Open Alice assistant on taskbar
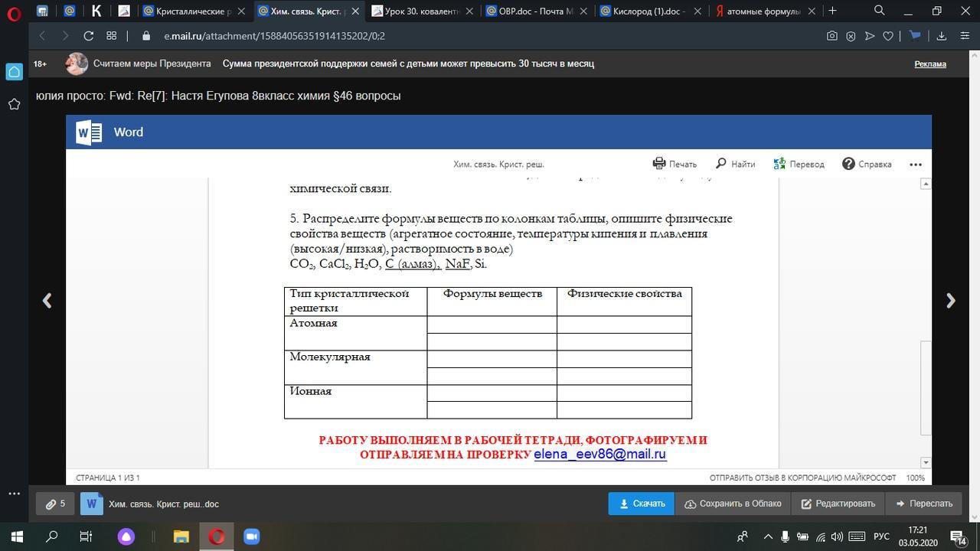Image resolution: width=980 pixels, height=551 pixels. (x=126, y=536)
